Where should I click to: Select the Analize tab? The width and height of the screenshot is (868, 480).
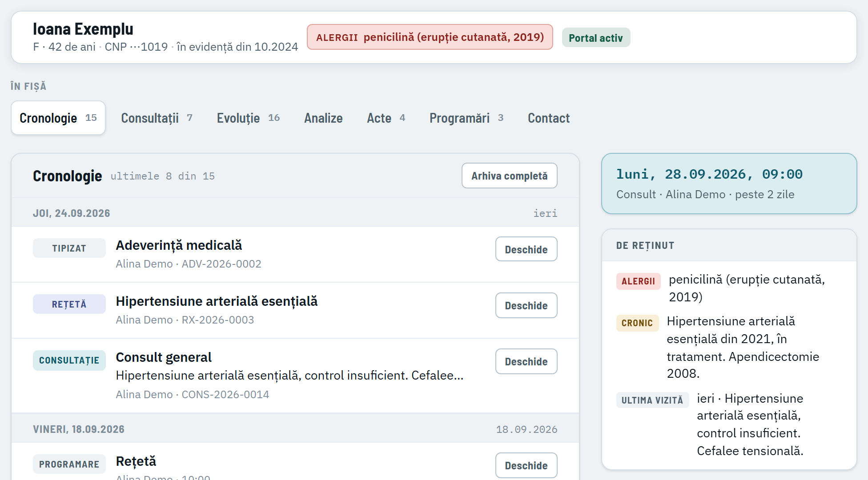coord(323,118)
